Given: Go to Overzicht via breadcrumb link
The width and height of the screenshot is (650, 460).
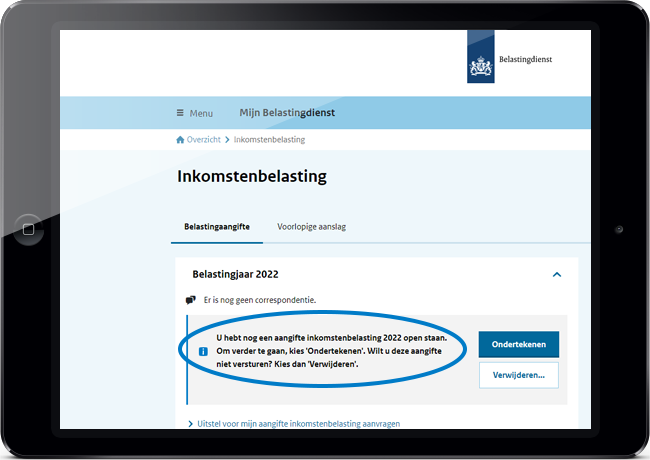Looking at the screenshot, I should (203, 140).
